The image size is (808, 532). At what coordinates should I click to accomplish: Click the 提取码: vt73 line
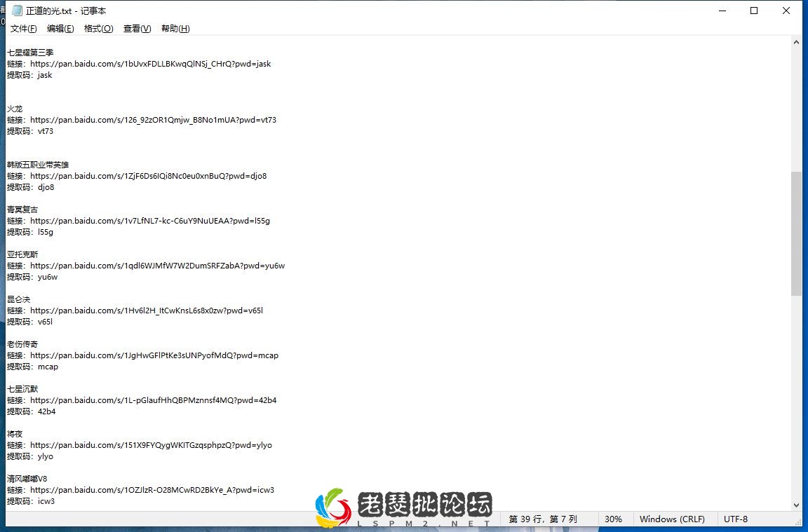point(30,131)
